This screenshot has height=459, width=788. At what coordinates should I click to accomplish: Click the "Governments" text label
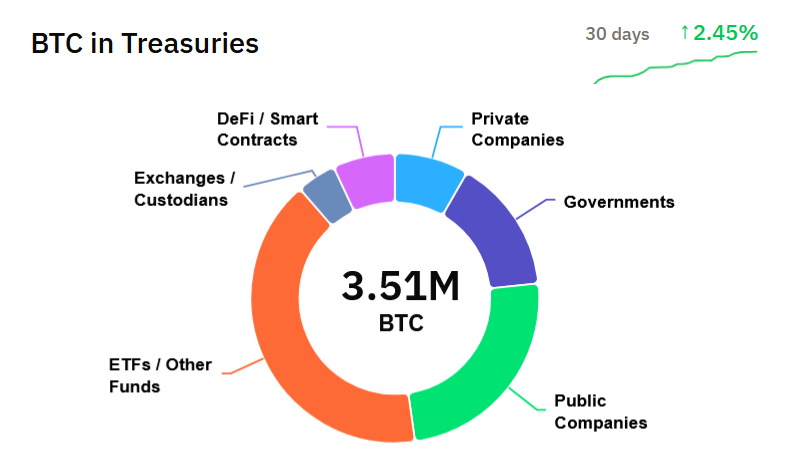click(619, 202)
